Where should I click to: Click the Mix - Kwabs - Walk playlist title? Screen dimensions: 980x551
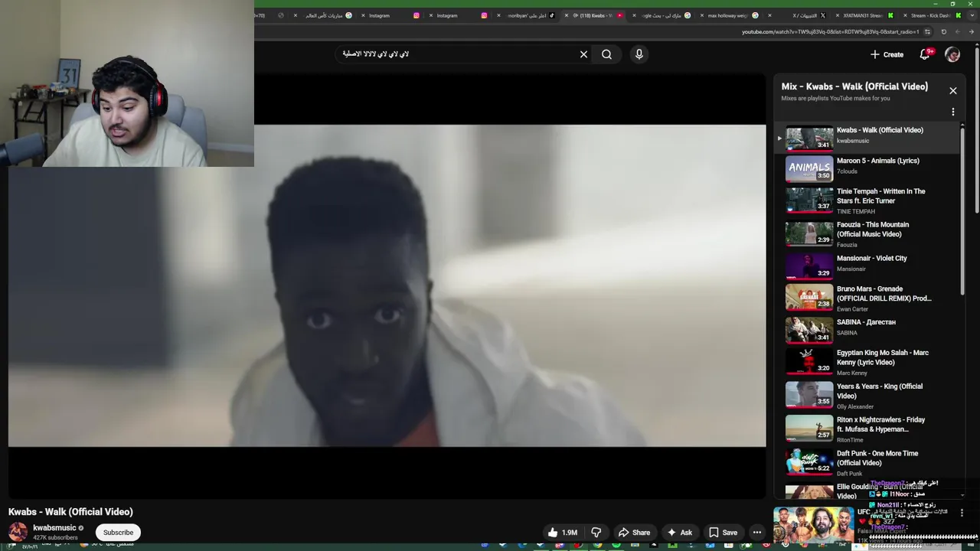854,86
